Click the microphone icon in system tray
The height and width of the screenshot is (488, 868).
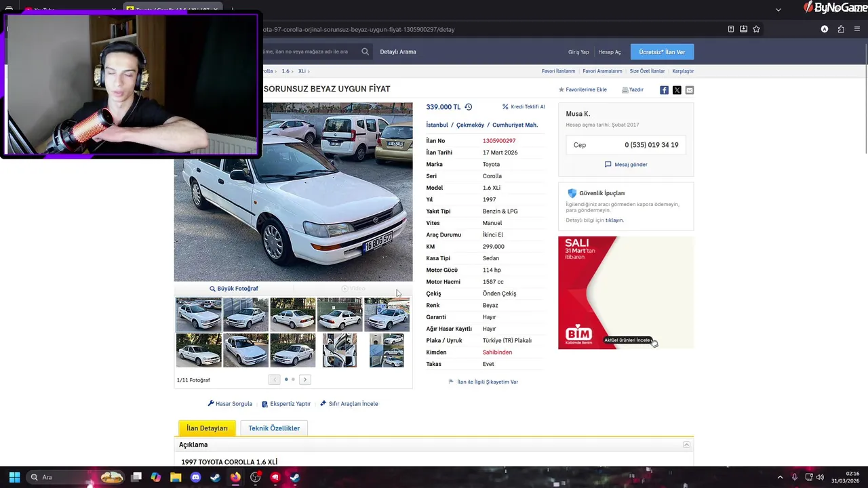coord(794,477)
